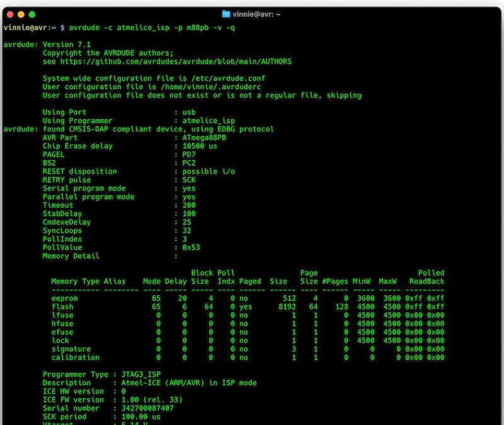Click the calibration memory row name
Image resolution: width=504 pixels, height=425 pixels.
[x=76, y=358]
